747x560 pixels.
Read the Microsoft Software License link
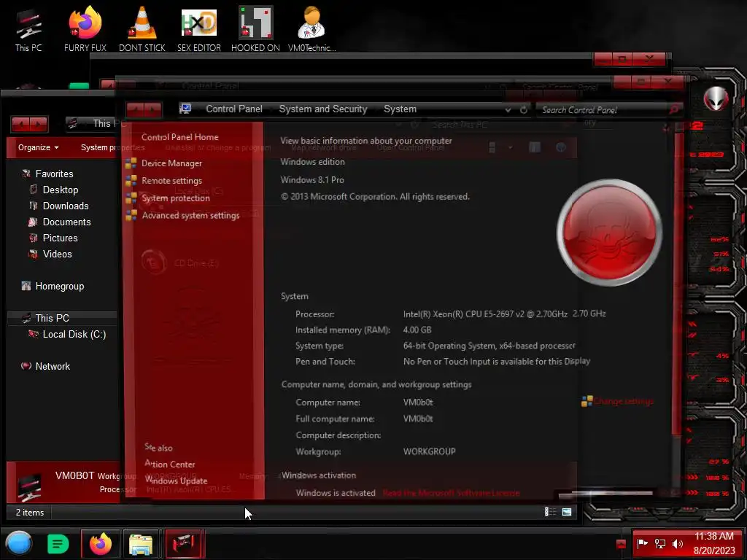(451, 493)
